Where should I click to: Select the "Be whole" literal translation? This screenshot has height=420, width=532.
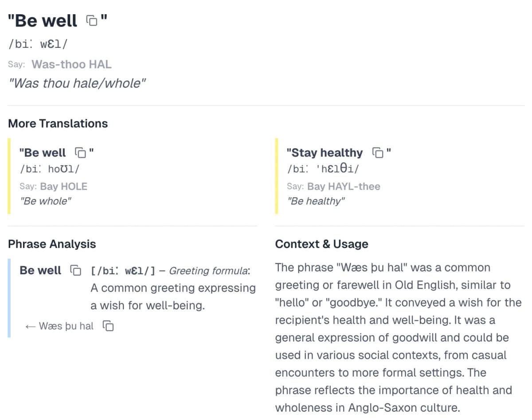[45, 201]
